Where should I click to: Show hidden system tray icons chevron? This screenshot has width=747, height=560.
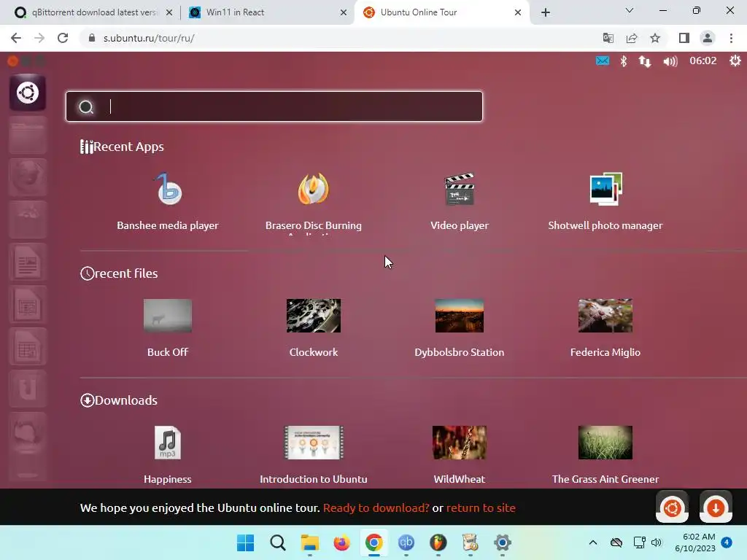click(x=592, y=542)
